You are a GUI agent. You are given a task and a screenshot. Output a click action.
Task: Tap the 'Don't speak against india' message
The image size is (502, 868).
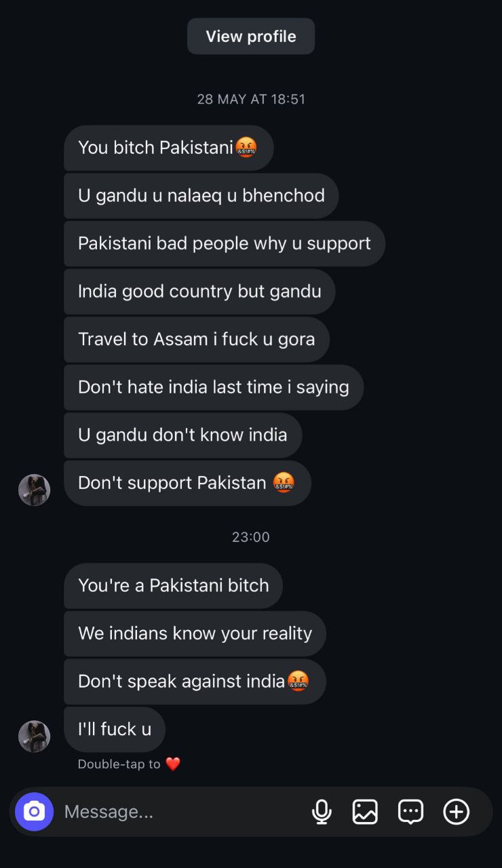point(195,682)
